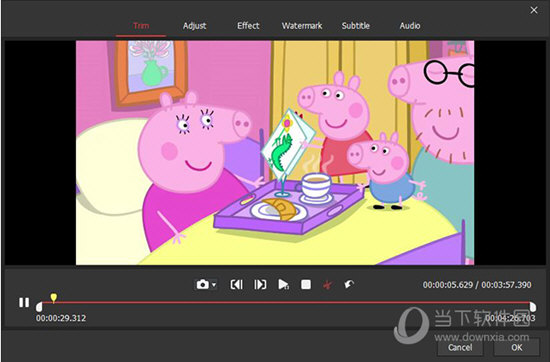The width and height of the screenshot is (550, 362).
Task: Grab the right trim end handle
Action: 533,307
